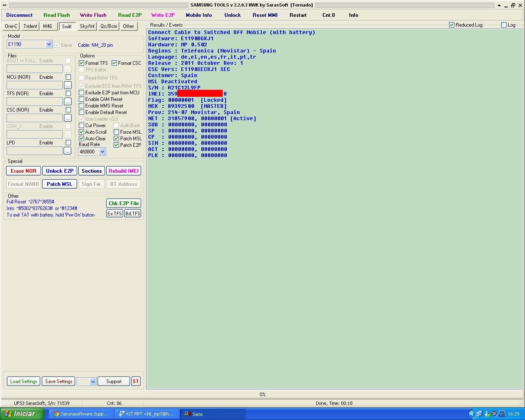Click Reset MMI command
Screen dimensions: 525x420
coord(265,15)
